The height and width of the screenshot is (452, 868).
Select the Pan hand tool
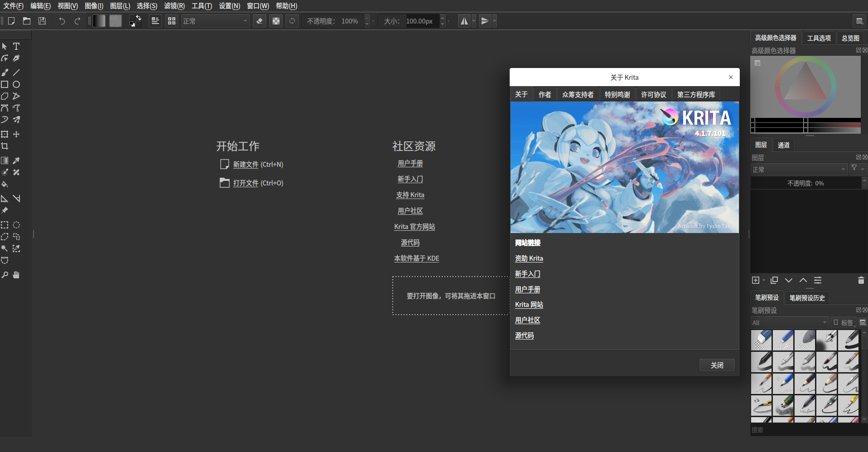tap(16, 275)
